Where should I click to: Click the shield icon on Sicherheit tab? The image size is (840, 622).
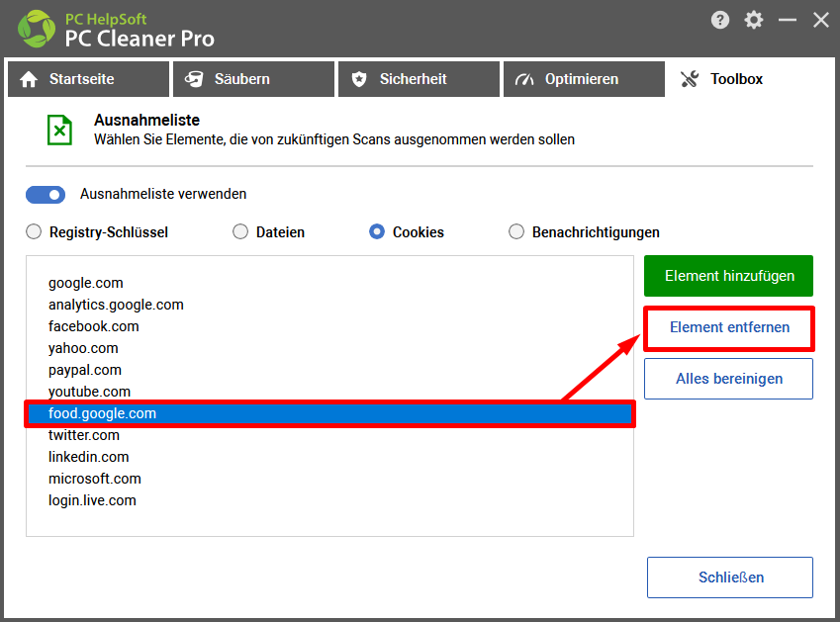[x=359, y=79]
